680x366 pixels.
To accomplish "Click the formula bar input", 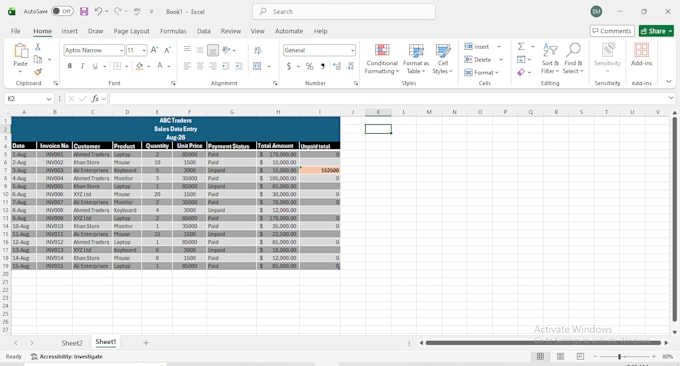I will pos(388,99).
